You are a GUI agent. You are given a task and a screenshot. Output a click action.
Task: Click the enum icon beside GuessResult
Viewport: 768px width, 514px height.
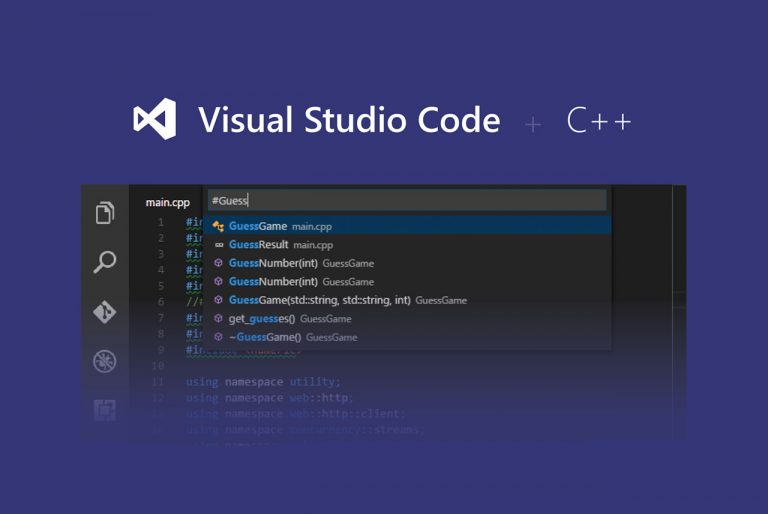coord(219,245)
